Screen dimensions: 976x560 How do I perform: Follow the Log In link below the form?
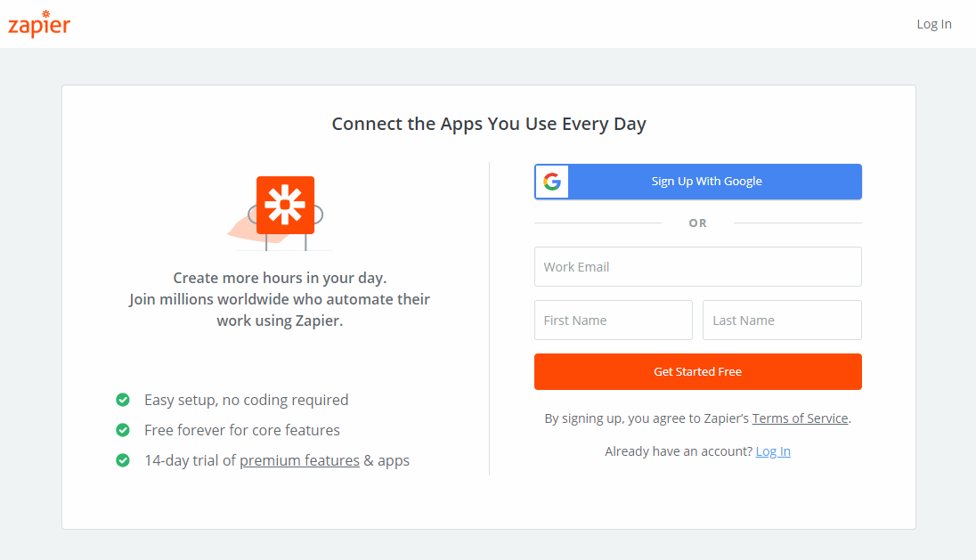coord(773,451)
